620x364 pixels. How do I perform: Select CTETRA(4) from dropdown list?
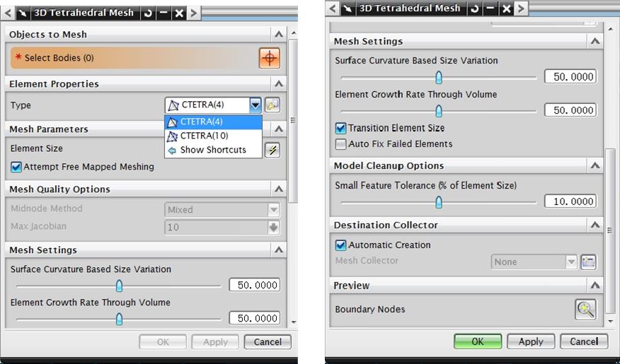coord(214,122)
